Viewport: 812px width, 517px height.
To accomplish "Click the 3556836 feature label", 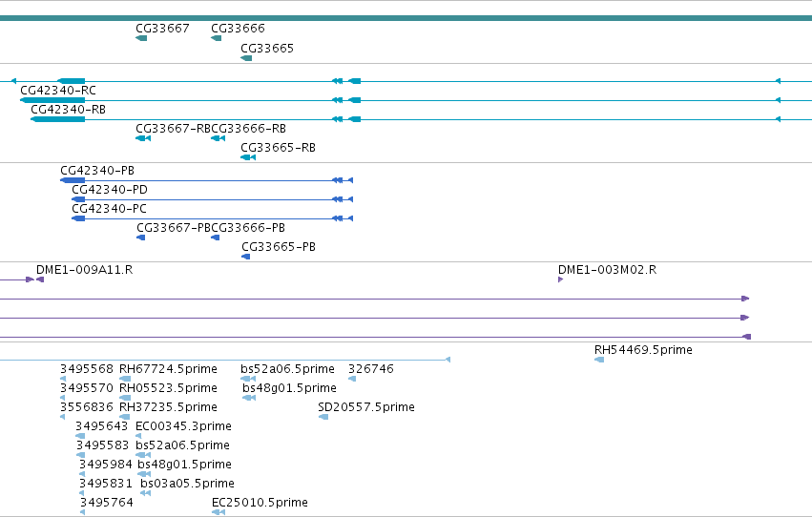I will (x=87, y=407).
